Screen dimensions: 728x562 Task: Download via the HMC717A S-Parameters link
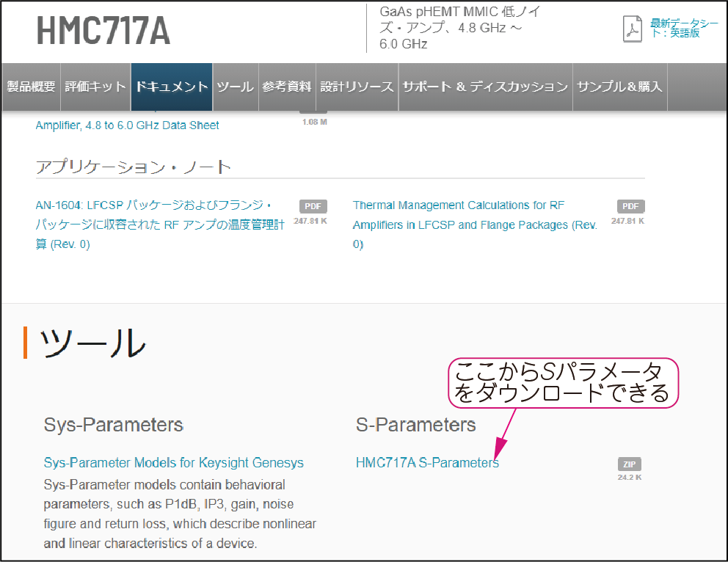click(x=427, y=463)
